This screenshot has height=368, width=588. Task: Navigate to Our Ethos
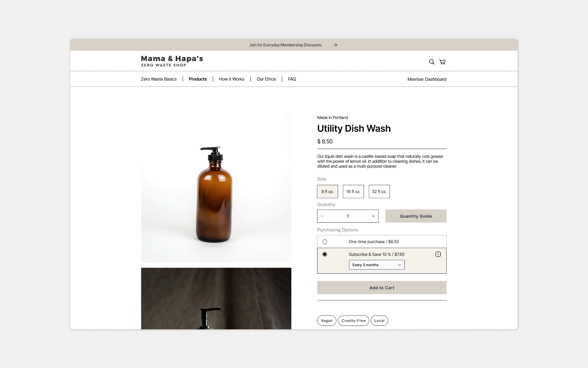pos(266,79)
